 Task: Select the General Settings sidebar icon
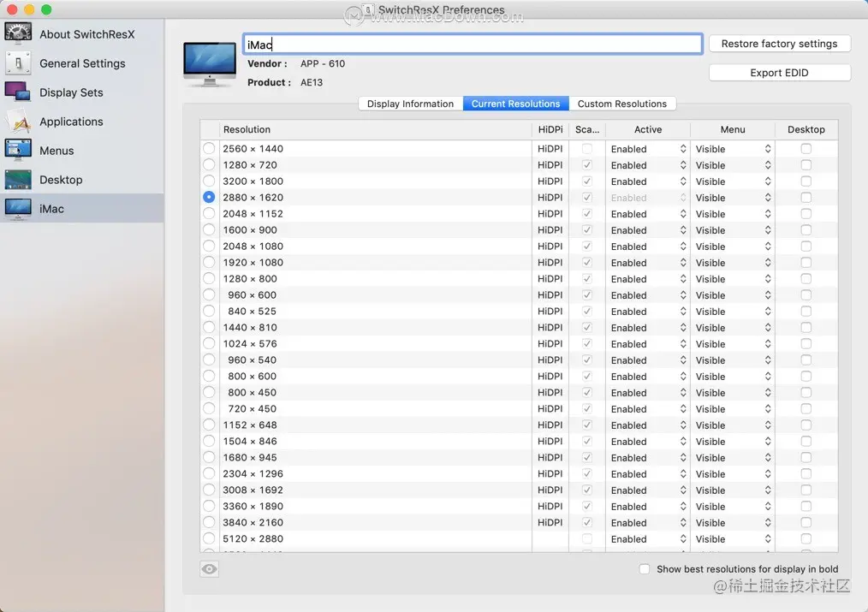coord(18,63)
